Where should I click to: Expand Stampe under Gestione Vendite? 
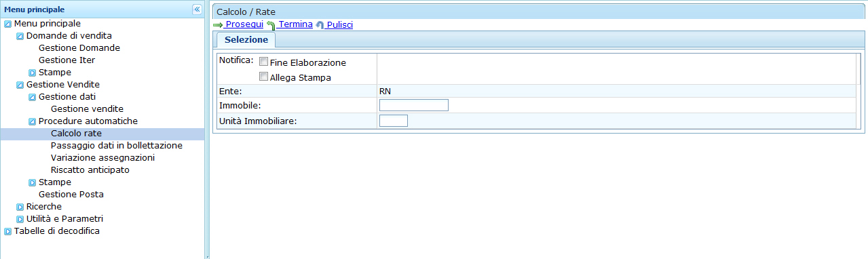click(x=33, y=182)
